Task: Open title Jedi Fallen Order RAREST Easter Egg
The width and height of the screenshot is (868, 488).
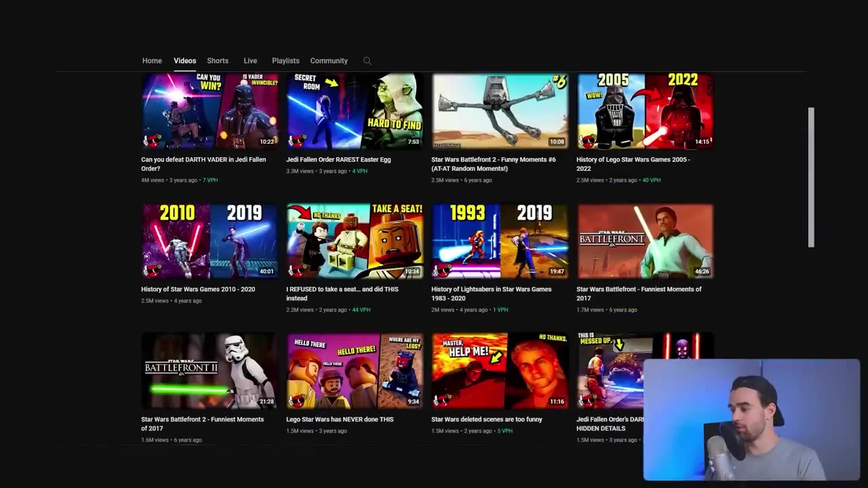Action: pos(338,160)
